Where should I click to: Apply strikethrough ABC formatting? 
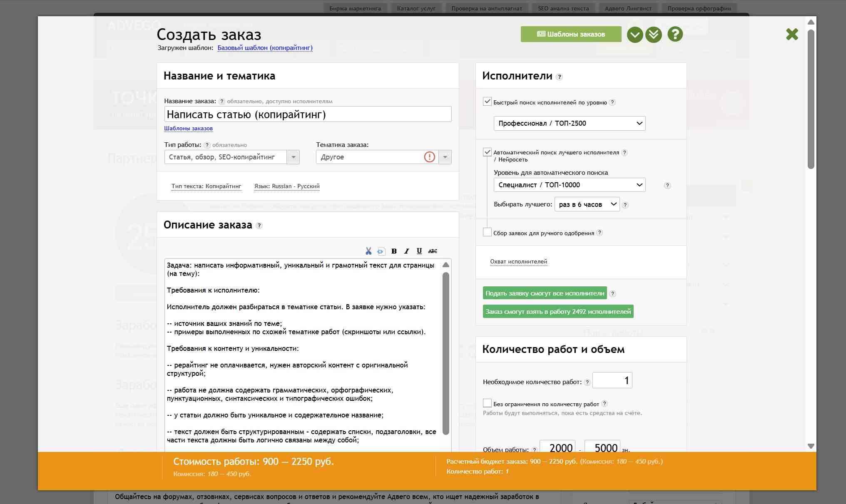[433, 251]
